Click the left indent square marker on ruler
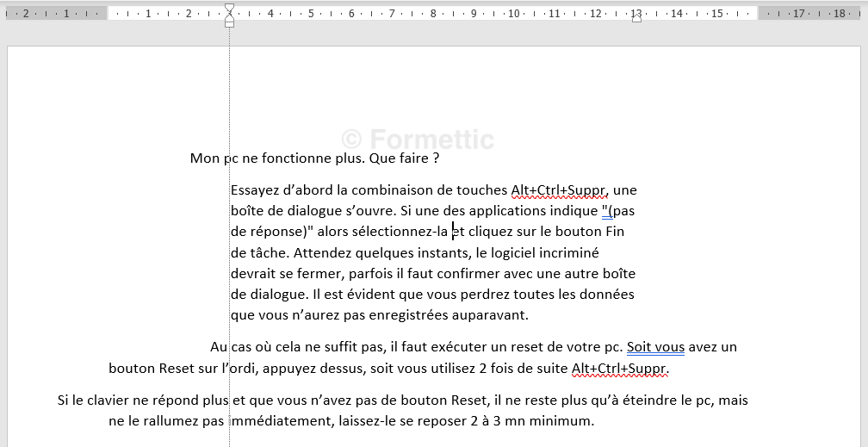The image size is (868, 447). click(x=230, y=24)
